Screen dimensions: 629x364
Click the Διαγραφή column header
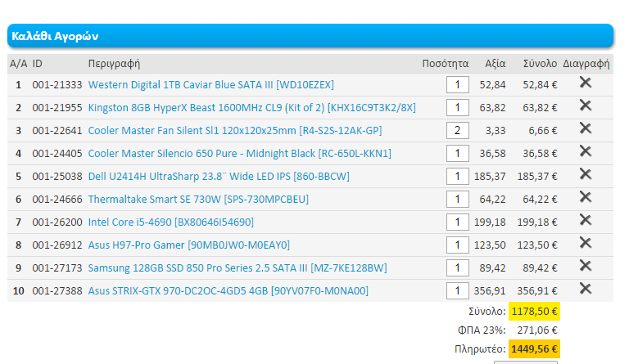point(586,64)
